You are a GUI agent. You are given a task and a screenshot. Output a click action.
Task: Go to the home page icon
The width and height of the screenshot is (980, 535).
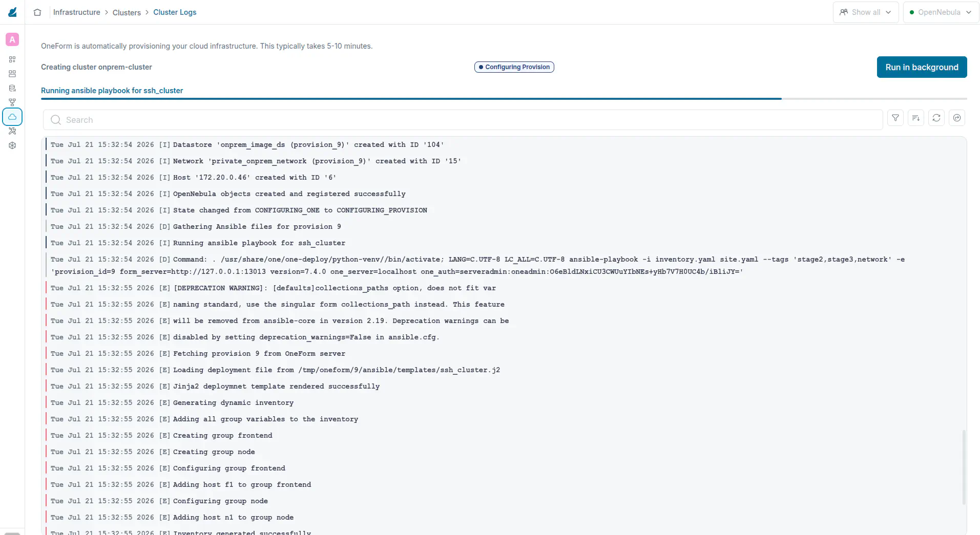(x=37, y=12)
